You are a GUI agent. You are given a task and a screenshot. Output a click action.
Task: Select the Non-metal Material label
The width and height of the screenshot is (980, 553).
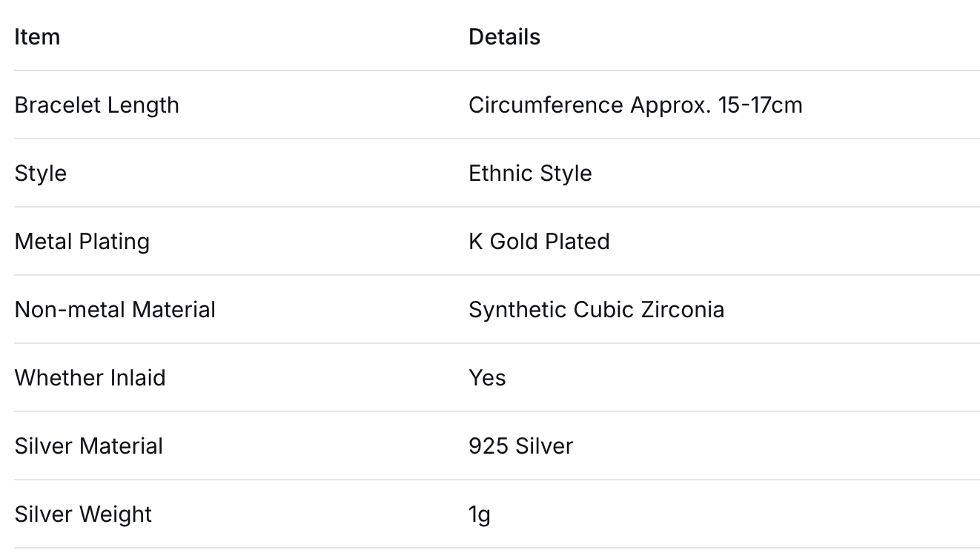pyautogui.click(x=115, y=309)
